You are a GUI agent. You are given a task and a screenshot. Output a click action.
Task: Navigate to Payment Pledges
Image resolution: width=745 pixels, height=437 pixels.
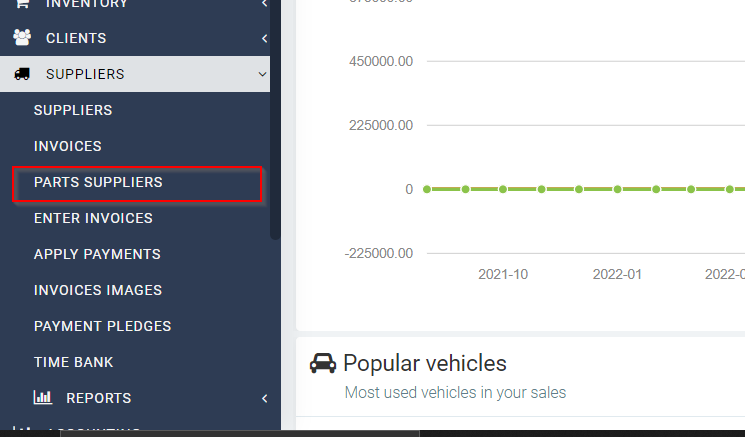pos(102,326)
